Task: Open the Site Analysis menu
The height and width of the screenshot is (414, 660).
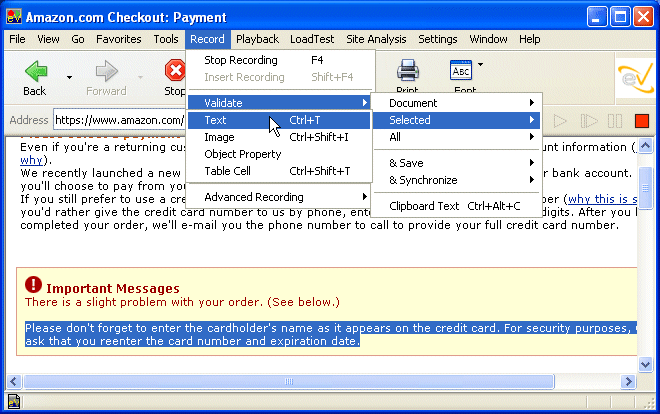Action: click(376, 39)
